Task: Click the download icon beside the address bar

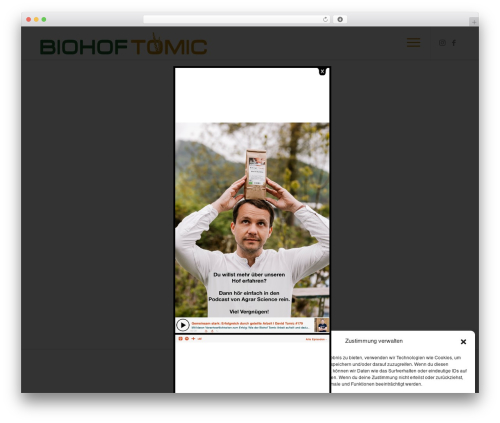Action: [x=340, y=19]
